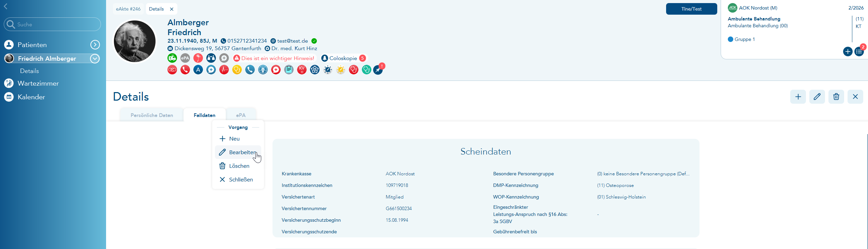Click the trash delete button in the Details header
868x249 pixels.
point(836,97)
